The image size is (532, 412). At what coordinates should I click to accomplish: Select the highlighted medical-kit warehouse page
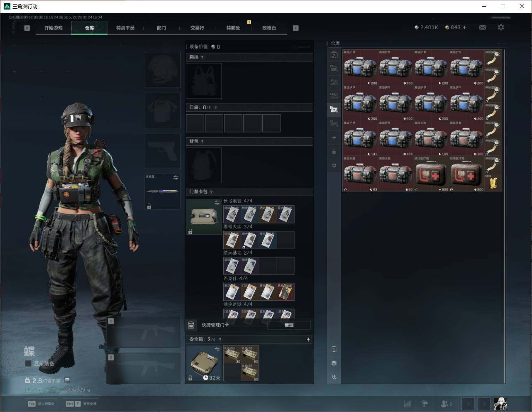(x=334, y=110)
